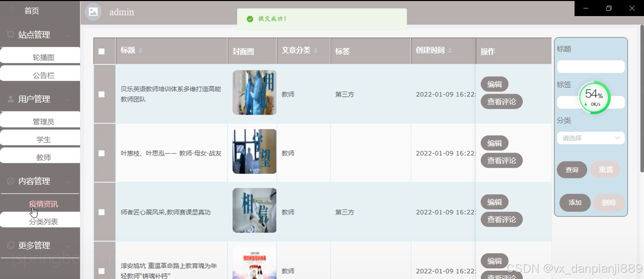Collapse the 内容管理 menu section
Screen dimensions: 644x279
coord(67,182)
